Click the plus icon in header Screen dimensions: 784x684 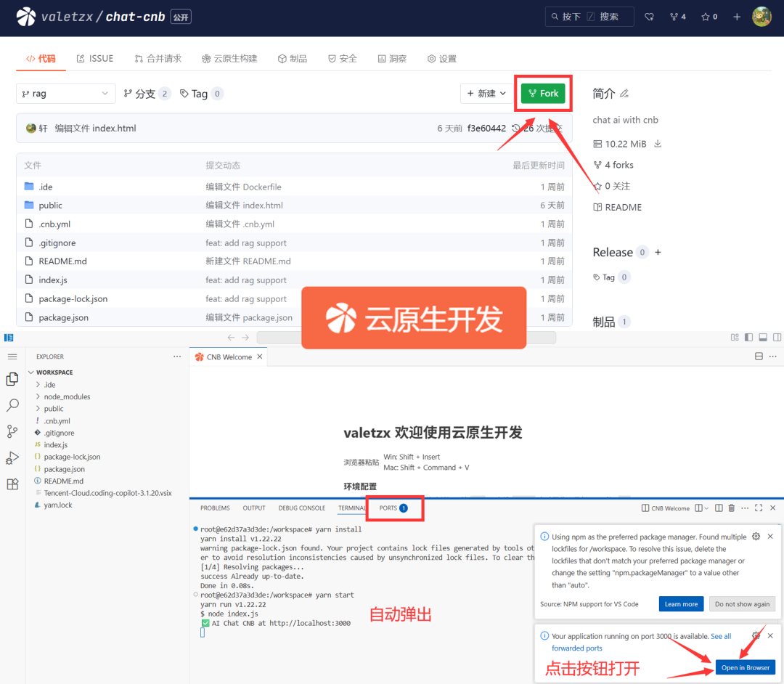click(x=737, y=17)
